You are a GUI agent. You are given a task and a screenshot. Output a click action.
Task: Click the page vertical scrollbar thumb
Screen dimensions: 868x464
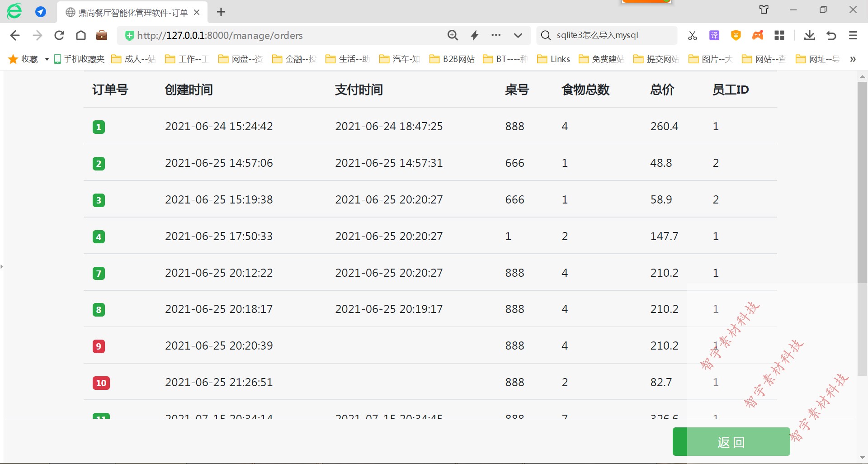coord(862,229)
